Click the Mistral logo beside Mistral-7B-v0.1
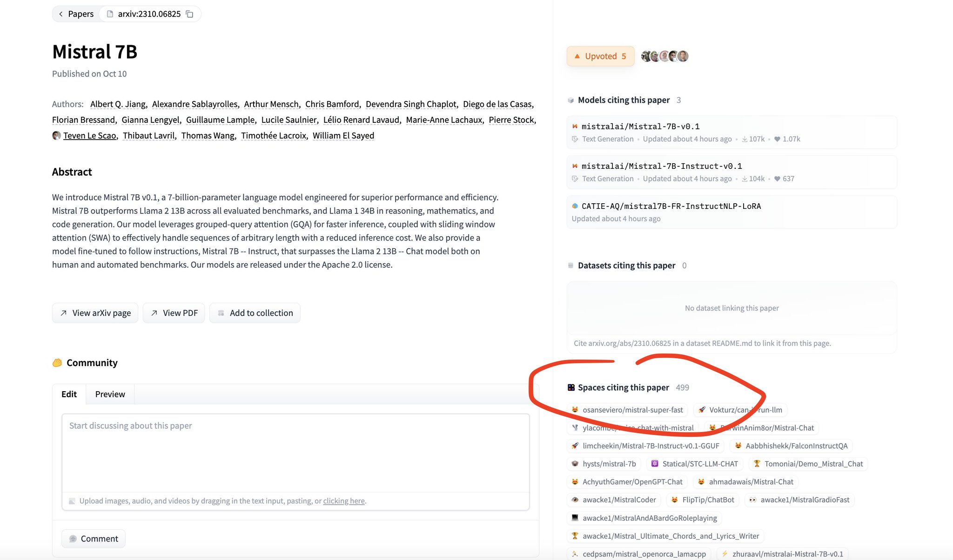The height and width of the screenshot is (560, 953). pyautogui.click(x=575, y=127)
